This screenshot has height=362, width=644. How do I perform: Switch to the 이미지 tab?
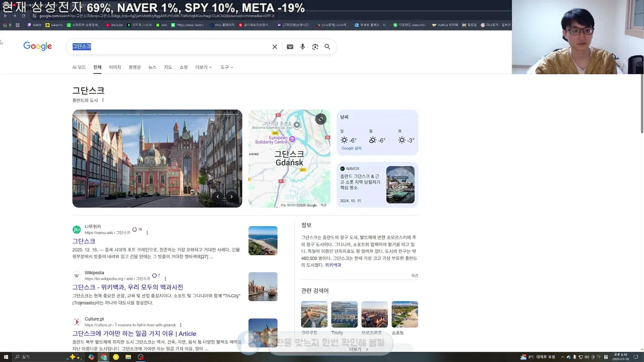115,67
